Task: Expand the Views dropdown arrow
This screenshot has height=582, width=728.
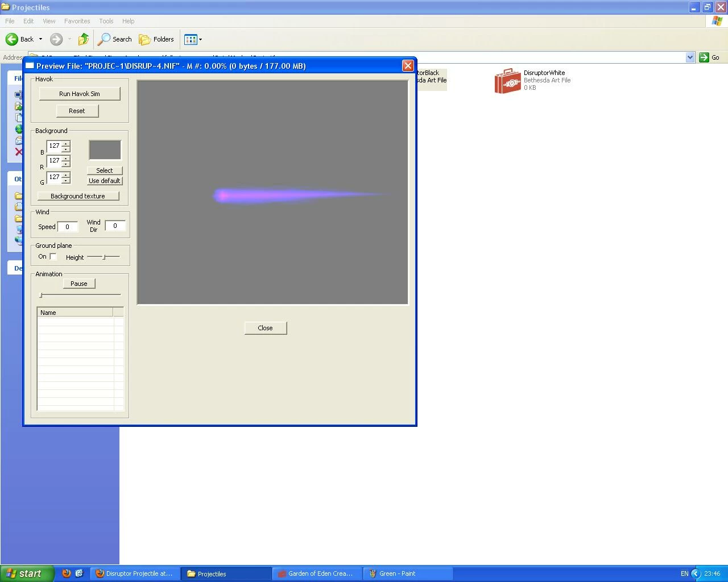Action: coord(200,40)
